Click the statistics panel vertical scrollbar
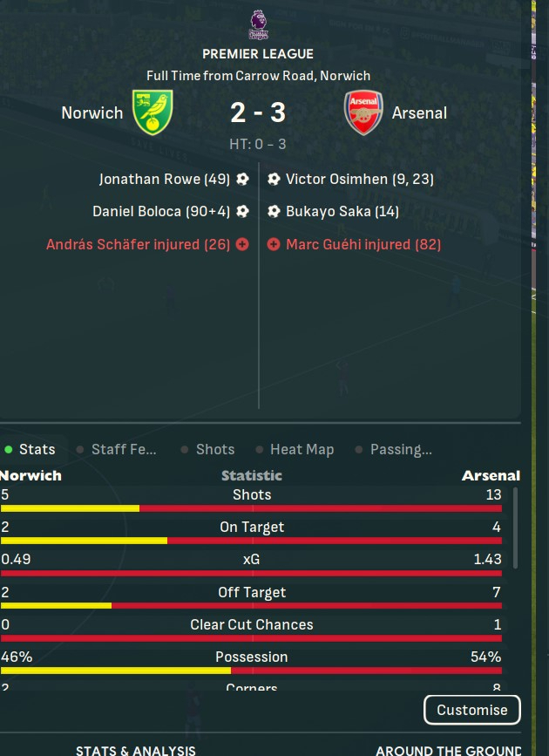549x756 pixels. pos(515,528)
